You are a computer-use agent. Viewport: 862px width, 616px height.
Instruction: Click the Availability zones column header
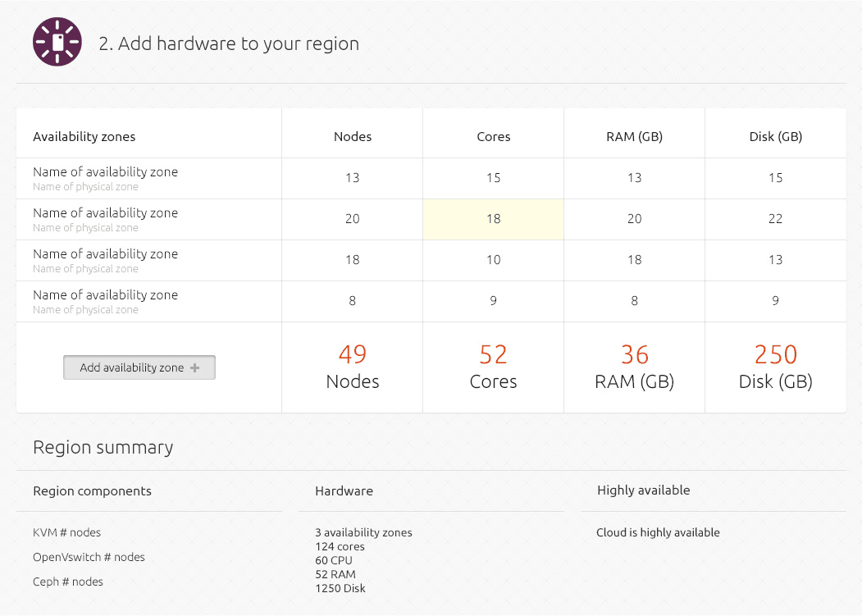point(84,137)
